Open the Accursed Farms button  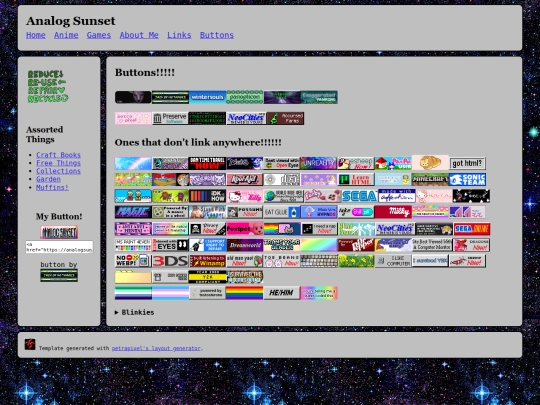285,118
